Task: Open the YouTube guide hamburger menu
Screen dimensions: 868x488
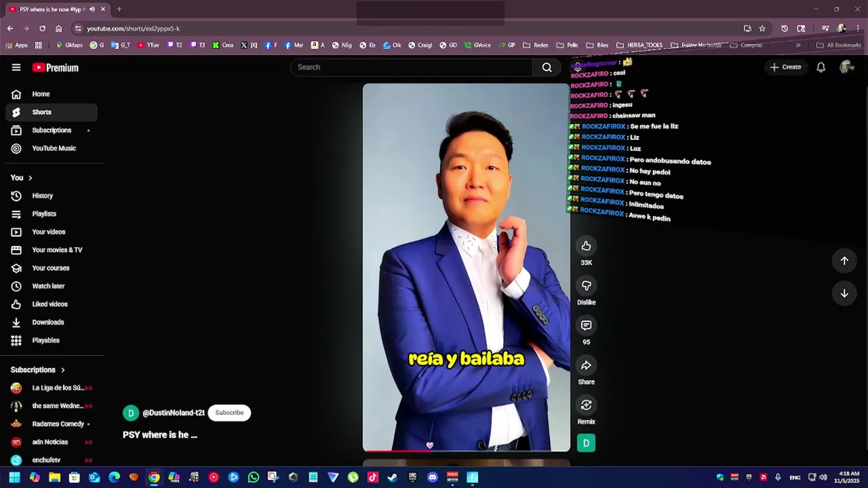Action: [16, 67]
